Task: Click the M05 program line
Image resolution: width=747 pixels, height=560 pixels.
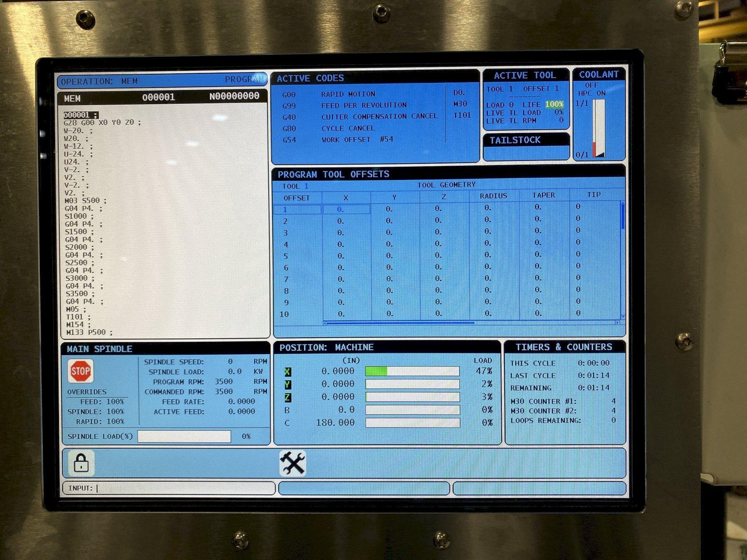Action: coord(76,309)
